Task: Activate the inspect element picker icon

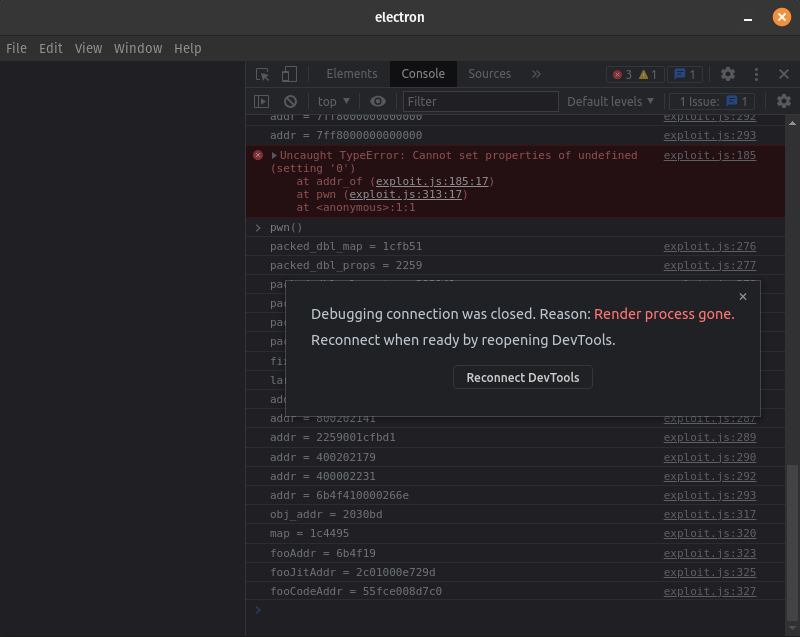Action: (263, 74)
